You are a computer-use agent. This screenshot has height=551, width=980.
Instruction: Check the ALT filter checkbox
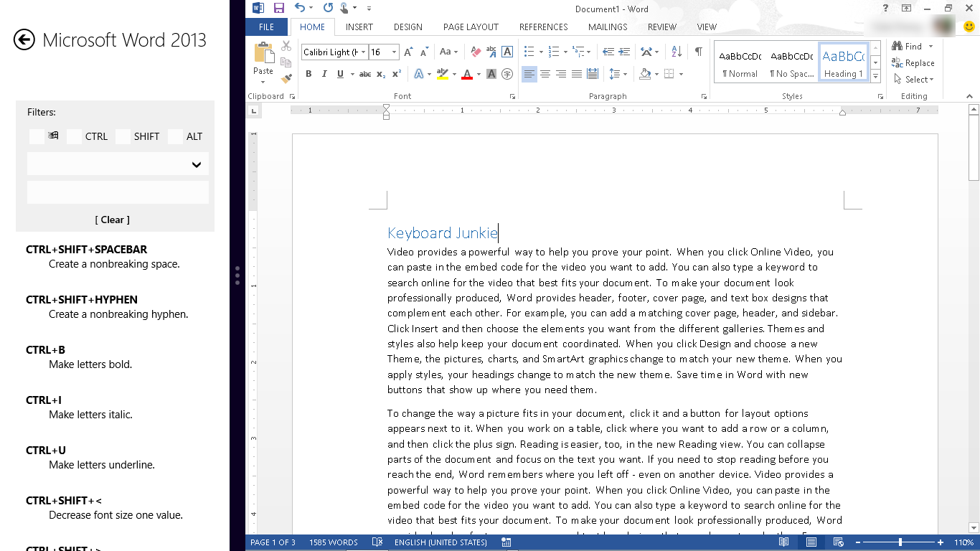coord(175,136)
